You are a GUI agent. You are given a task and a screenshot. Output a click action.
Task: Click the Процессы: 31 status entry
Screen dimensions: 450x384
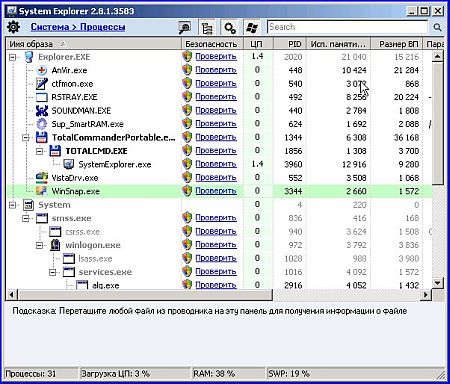31,374
